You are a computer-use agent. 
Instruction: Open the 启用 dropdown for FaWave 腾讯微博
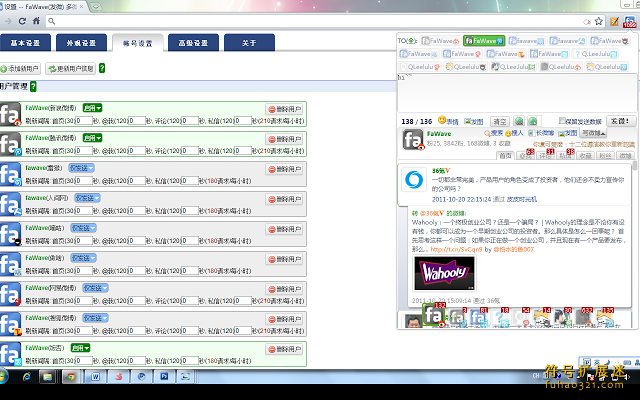coord(92,138)
